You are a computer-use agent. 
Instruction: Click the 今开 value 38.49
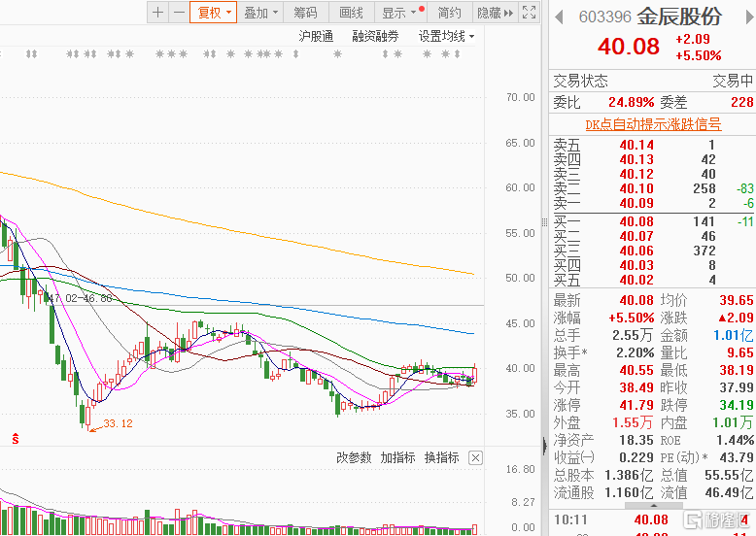click(636, 387)
